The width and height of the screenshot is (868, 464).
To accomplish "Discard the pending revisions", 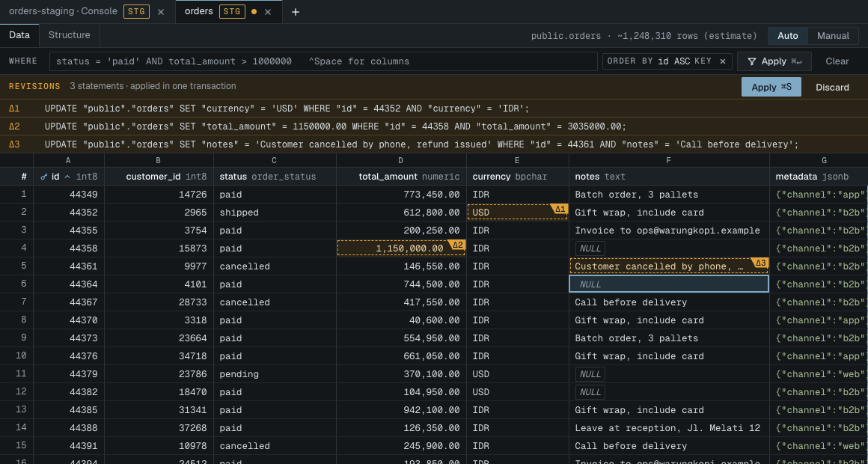I will 832,87.
